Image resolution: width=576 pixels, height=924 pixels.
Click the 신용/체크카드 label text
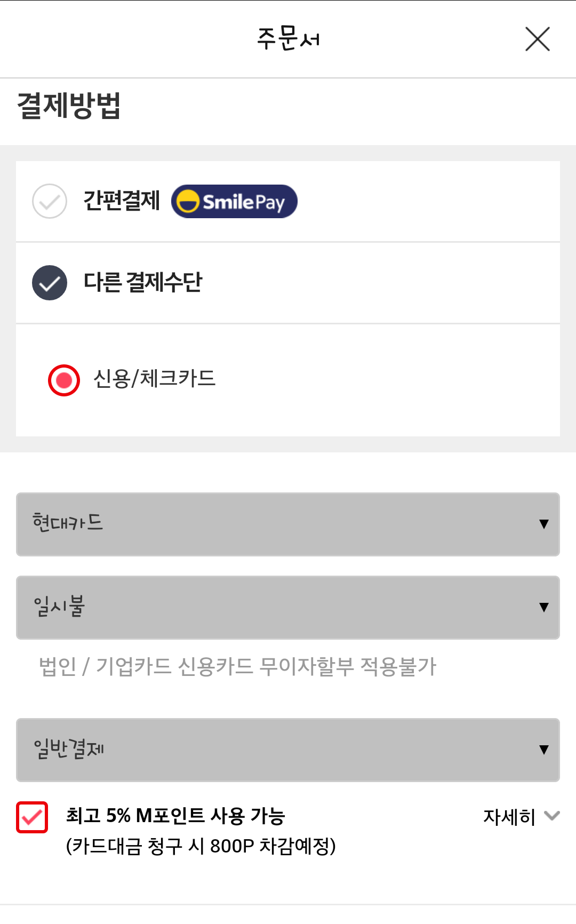point(154,379)
